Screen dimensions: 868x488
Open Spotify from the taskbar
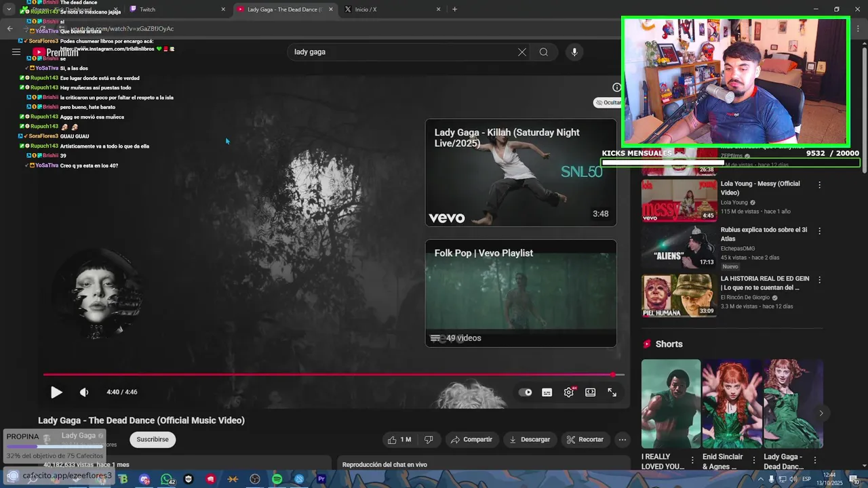tap(277, 479)
